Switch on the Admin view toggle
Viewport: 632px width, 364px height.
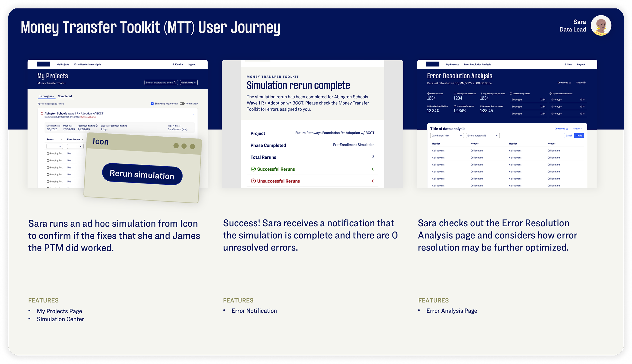[x=182, y=103]
